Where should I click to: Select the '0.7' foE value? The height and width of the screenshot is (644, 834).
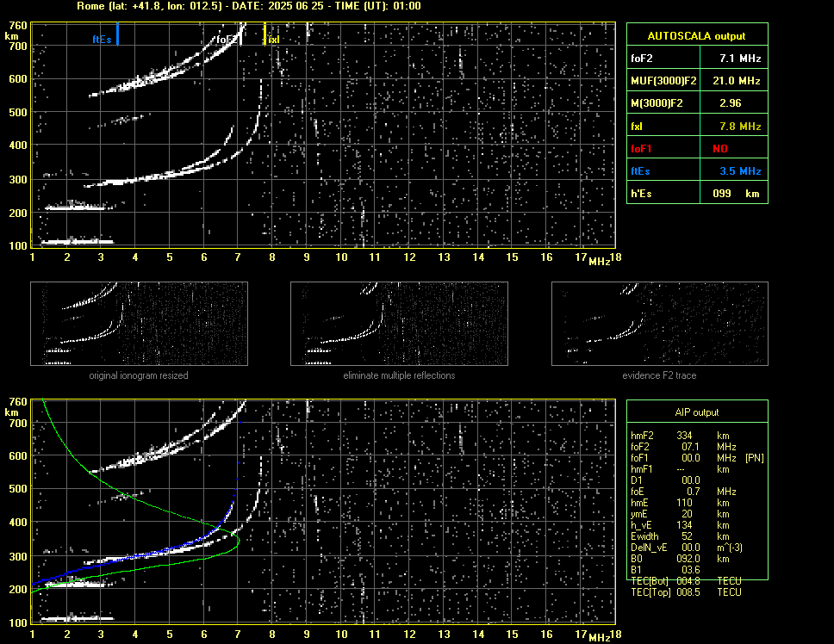(694, 492)
